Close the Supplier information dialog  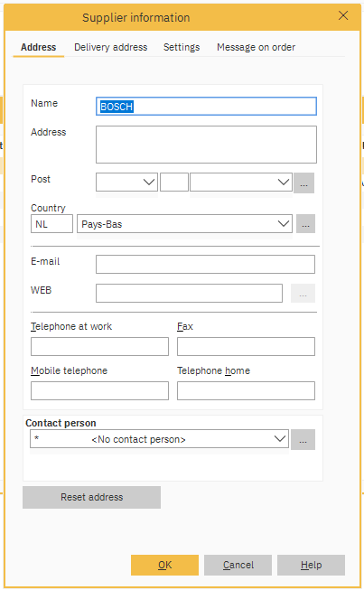[343, 15]
